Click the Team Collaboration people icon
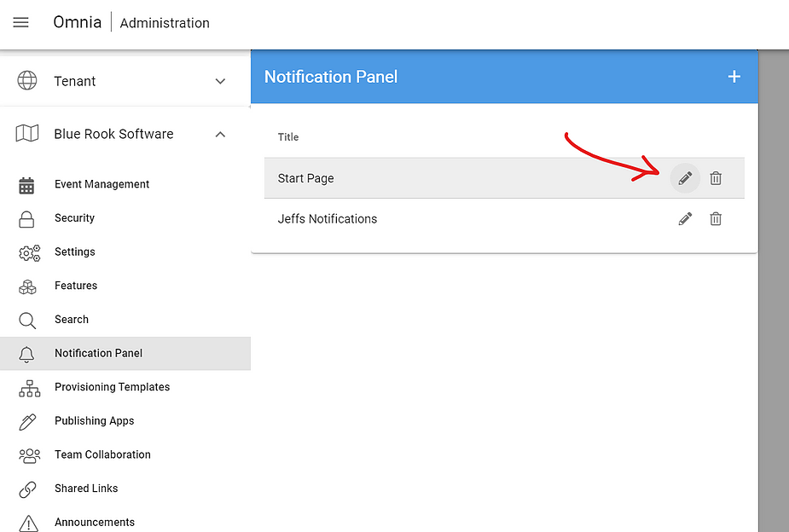789x532 pixels. (x=30, y=455)
